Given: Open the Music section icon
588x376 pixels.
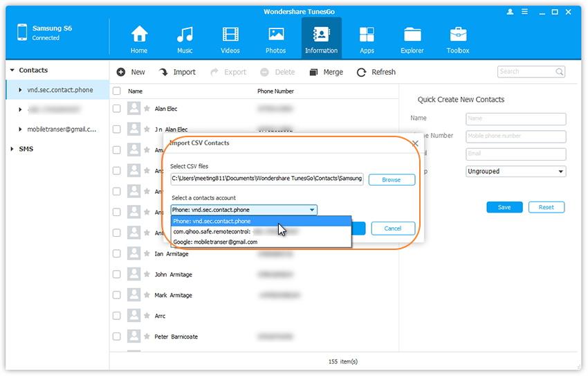Looking at the screenshot, I should tap(185, 35).
